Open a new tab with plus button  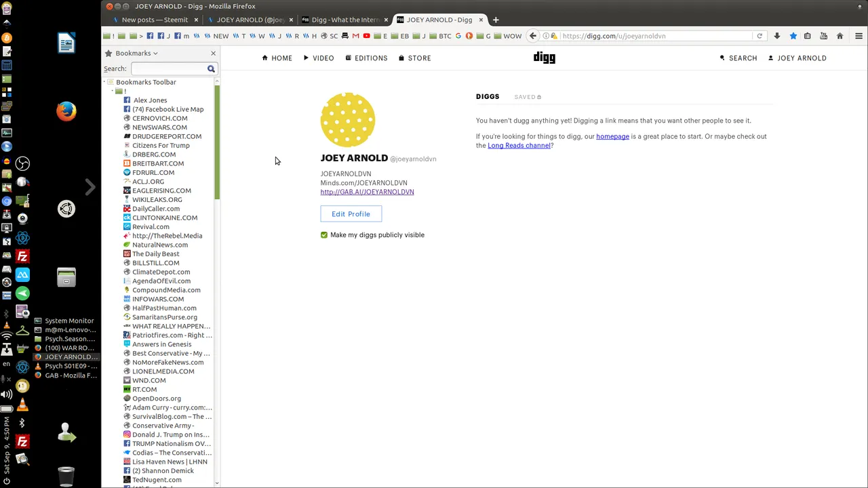coord(496,20)
